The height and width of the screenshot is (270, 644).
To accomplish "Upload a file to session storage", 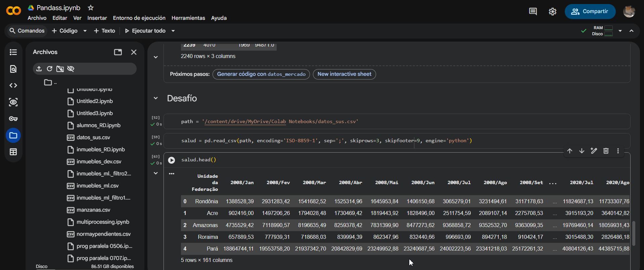I will tap(39, 69).
